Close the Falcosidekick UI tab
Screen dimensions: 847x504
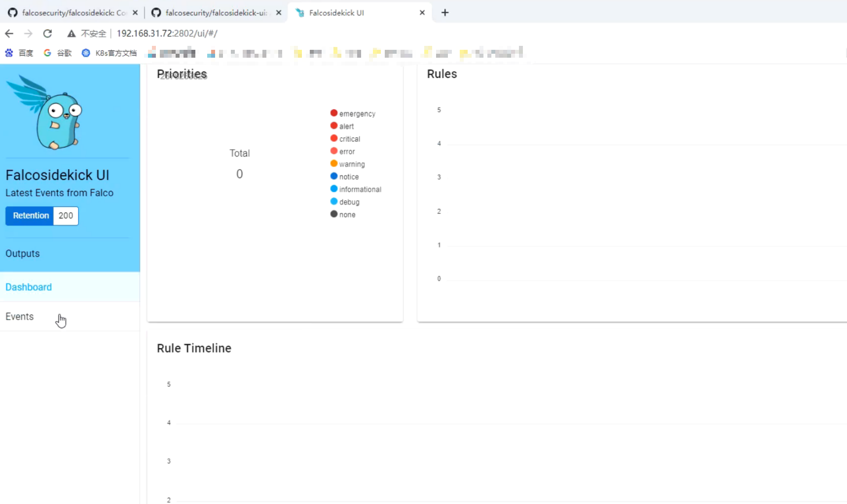click(x=422, y=13)
